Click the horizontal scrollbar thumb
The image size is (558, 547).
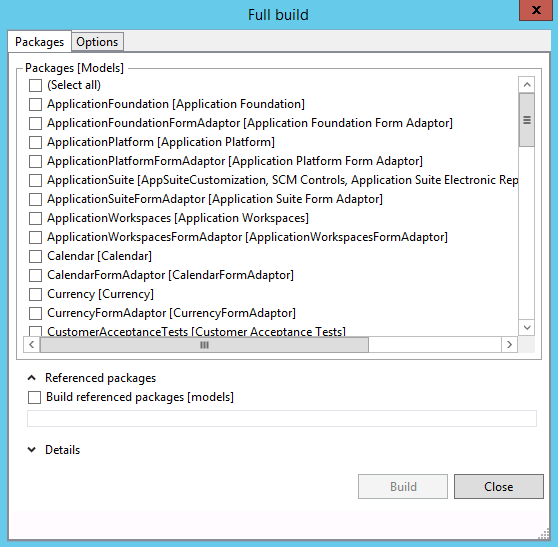point(204,344)
